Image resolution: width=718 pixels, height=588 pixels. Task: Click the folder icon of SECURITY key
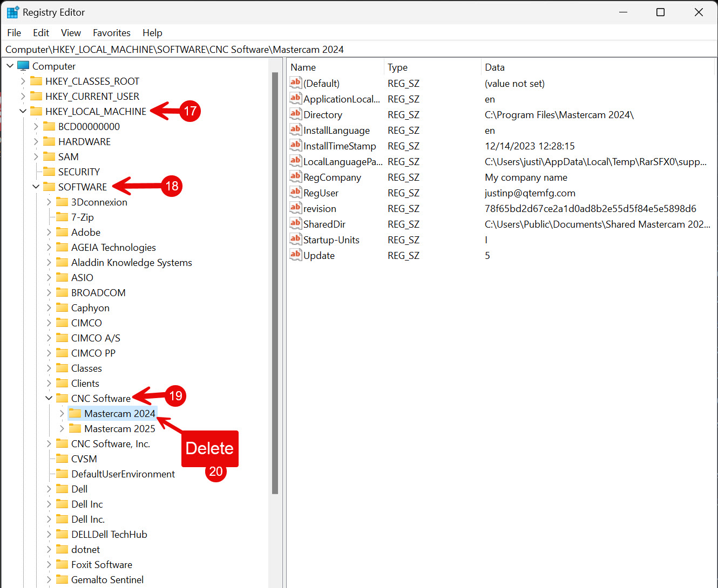coord(49,172)
